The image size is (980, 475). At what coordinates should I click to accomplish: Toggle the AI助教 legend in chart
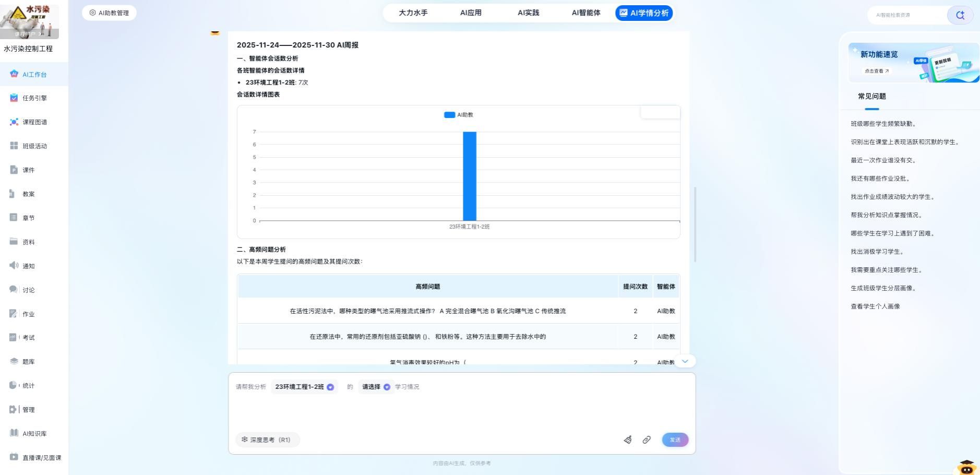[x=459, y=115]
